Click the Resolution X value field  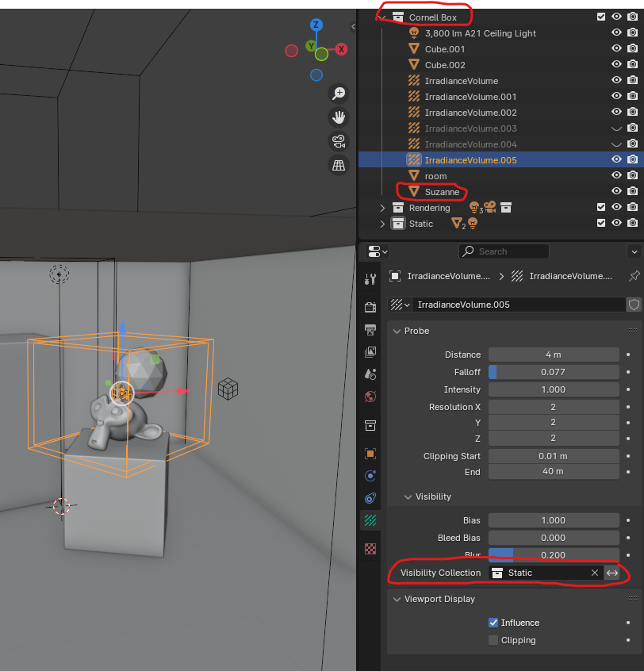click(554, 407)
